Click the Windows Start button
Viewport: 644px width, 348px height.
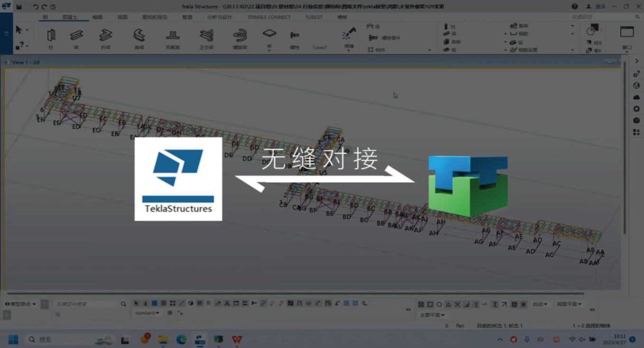click(x=13, y=339)
